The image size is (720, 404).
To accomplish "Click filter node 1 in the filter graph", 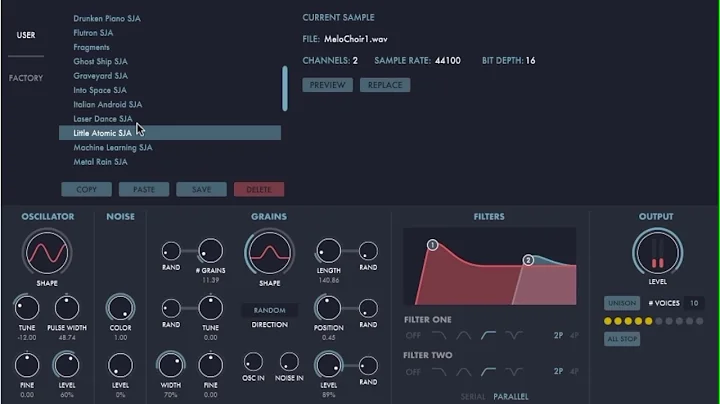I will pyautogui.click(x=432, y=245).
